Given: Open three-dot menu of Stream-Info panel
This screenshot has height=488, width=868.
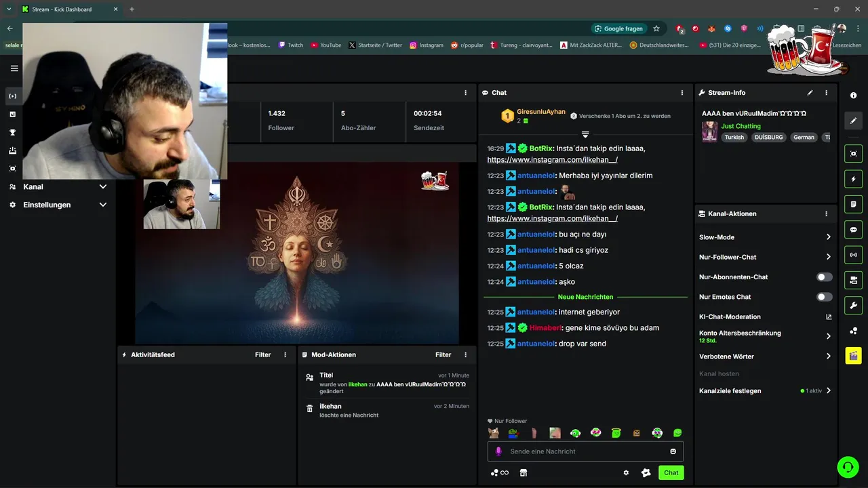Looking at the screenshot, I should pos(826,93).
